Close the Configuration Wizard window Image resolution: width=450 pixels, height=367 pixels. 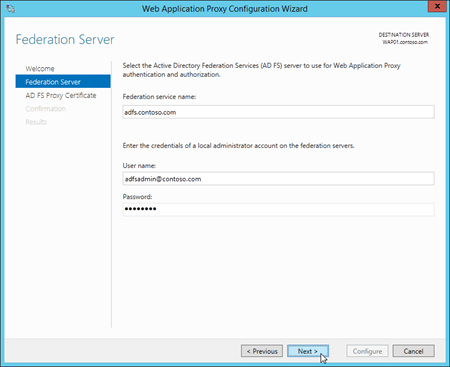click(437, 6)
